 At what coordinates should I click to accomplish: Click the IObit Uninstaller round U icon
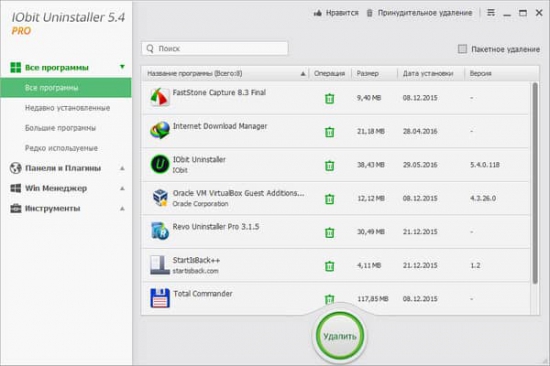(x=160, y=164)
